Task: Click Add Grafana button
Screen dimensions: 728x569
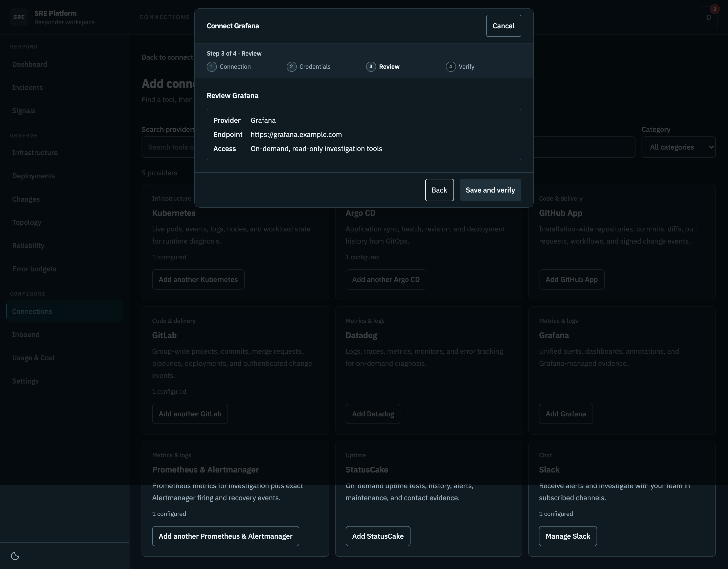Action: point(566,414)
